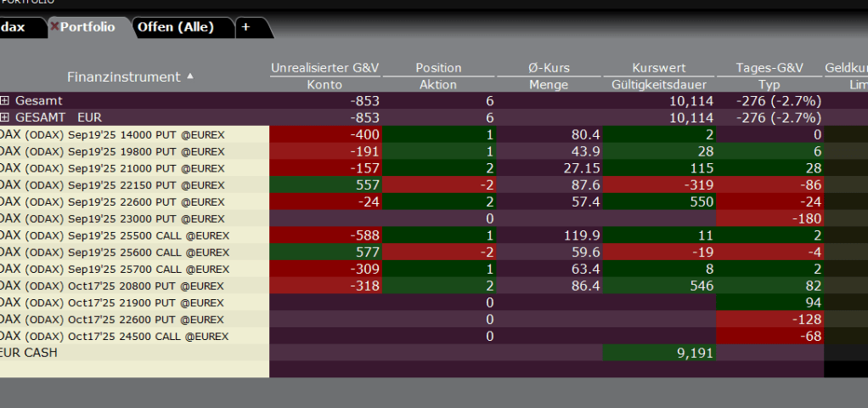Select the Portfolio tab
This screenshot has height=408, width=868.
click(x=87, y=27)
